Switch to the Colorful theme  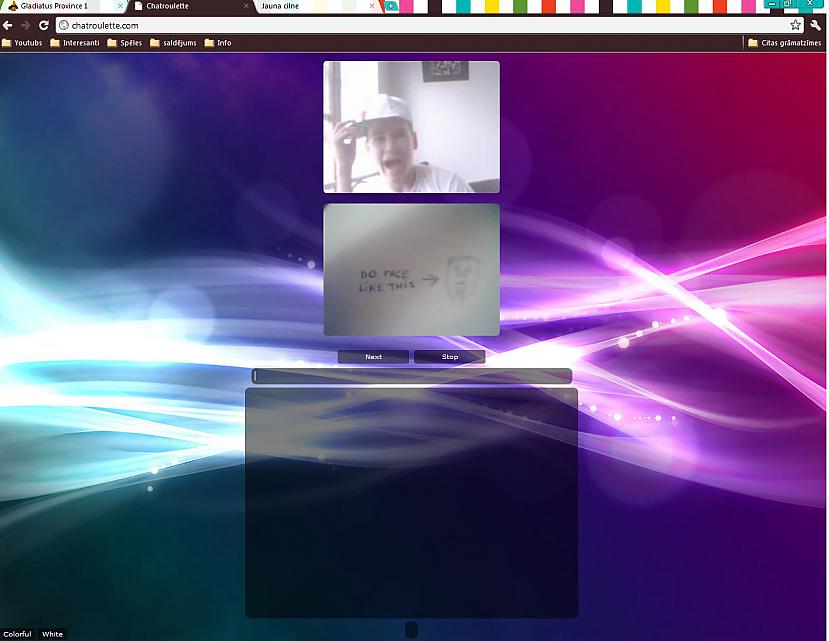coord(17,634)
